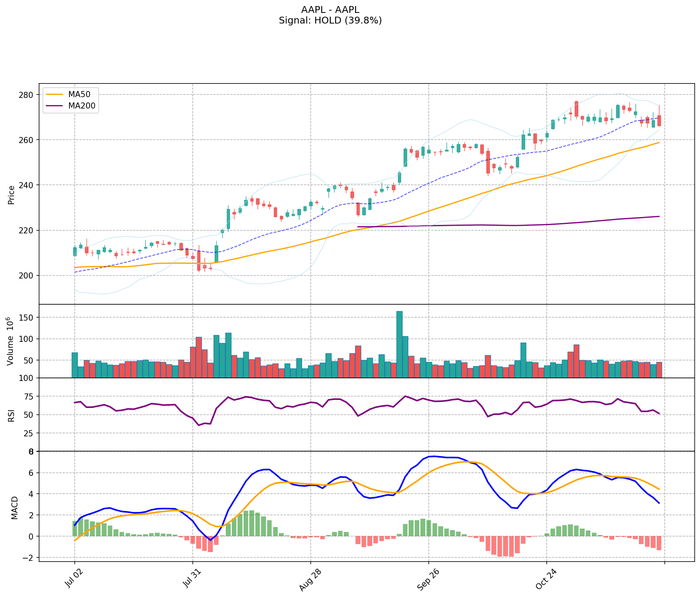Image resolution: width=700 pixels, height=598 pixels.
Task: Click the Signal: HOLD (39.8%) text
Action: click(x=330, y=20)
